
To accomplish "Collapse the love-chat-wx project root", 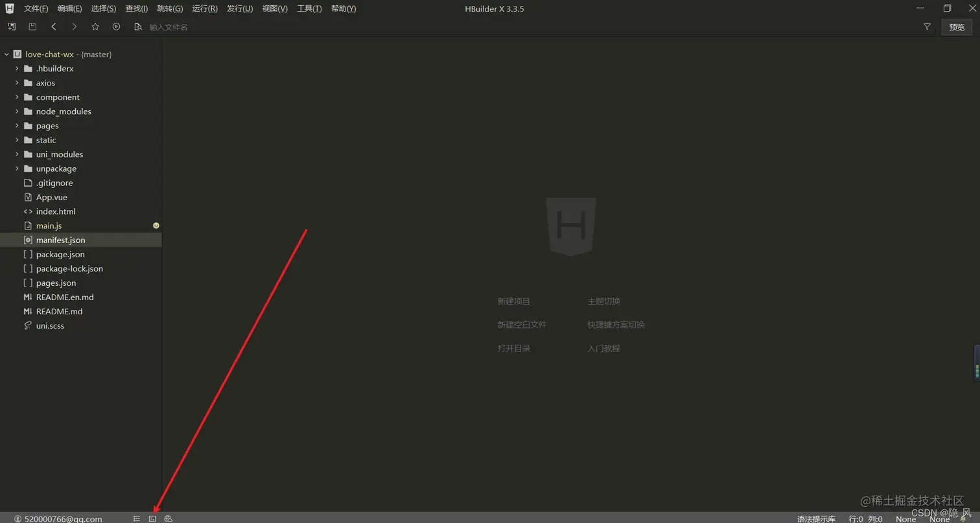I will click(6, 54).
